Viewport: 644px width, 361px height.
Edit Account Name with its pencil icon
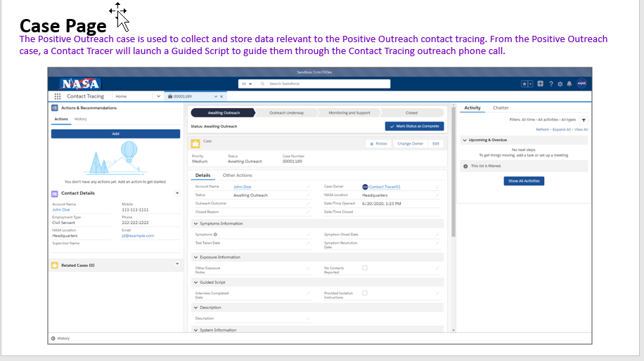pyautogui.click(x=308, y=187)
